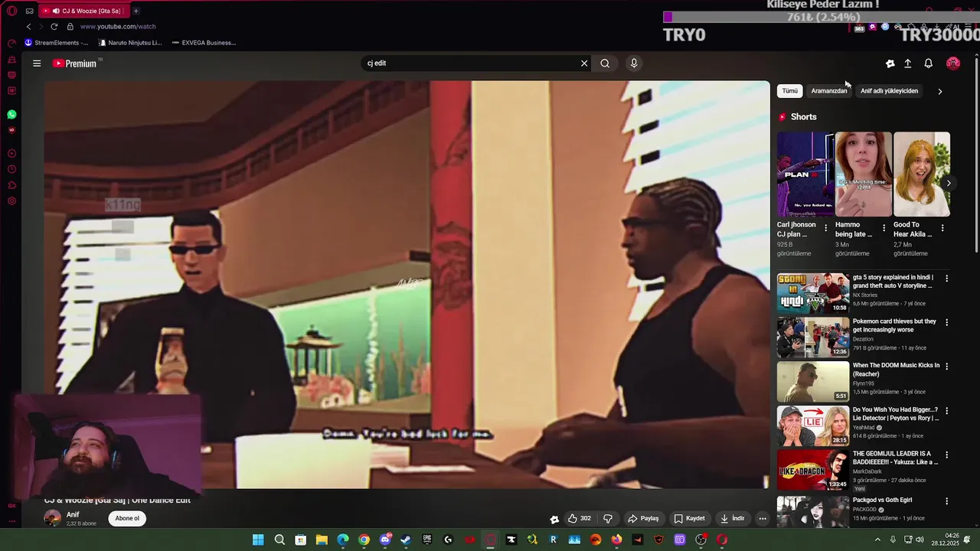980x551 pixels.
Task: Open File Explorer from the taskbar
Action: click(x=322, y=540)
